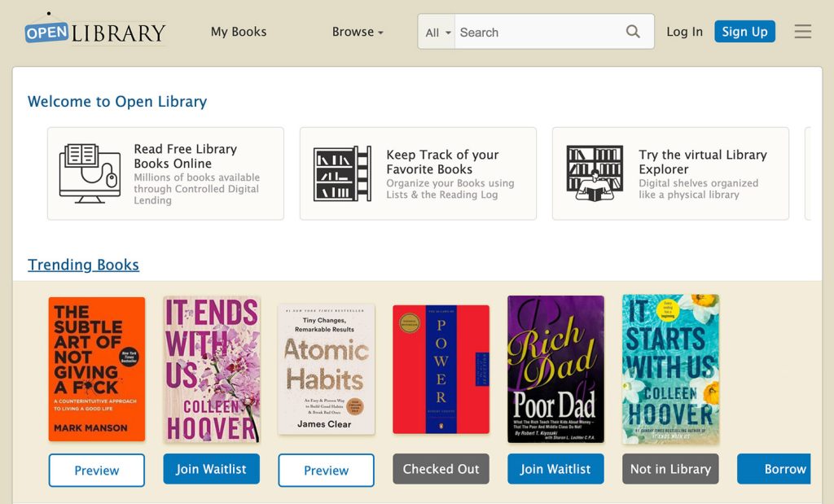Expand the All search type dropdown

437,33
